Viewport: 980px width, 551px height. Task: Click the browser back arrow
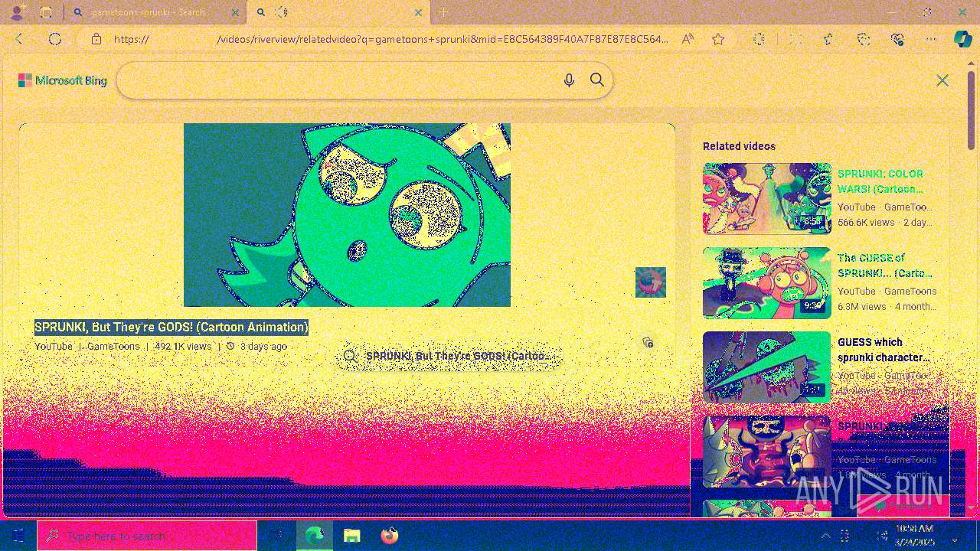coord(19,39)
